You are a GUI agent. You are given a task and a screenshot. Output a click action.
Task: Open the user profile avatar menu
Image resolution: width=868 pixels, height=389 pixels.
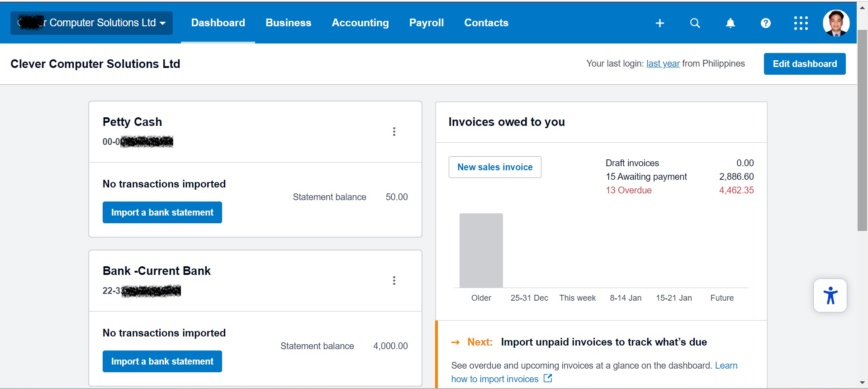coord(836,23)
